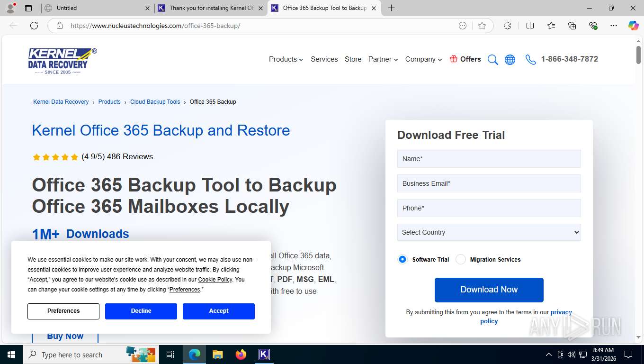Refresh the page with reload icon
This screenshot has width=644, height=364.
coord(34,26)
